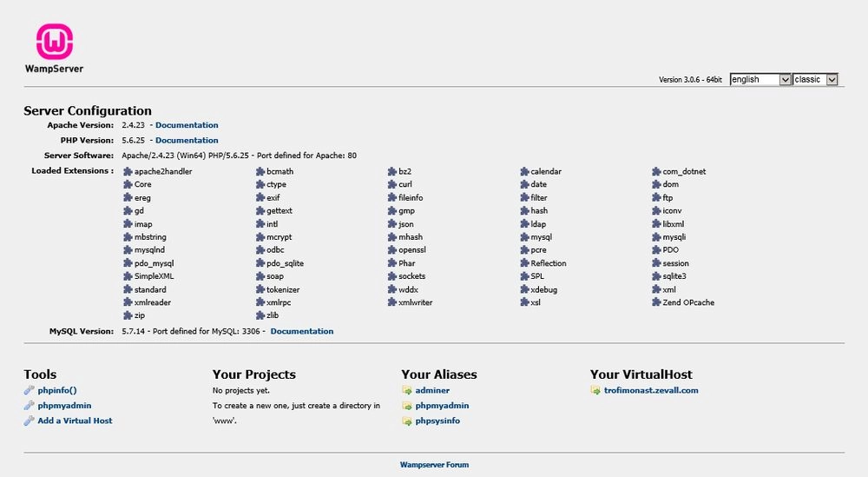Click the puzzle icon beside tokenizer
This screenshot has height=477, width=868.
260,289
